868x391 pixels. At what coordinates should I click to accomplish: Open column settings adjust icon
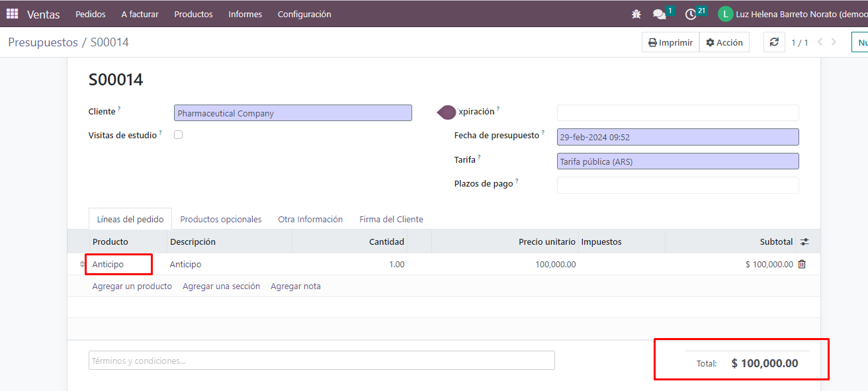pyautogui.click(x=804, y=242)
